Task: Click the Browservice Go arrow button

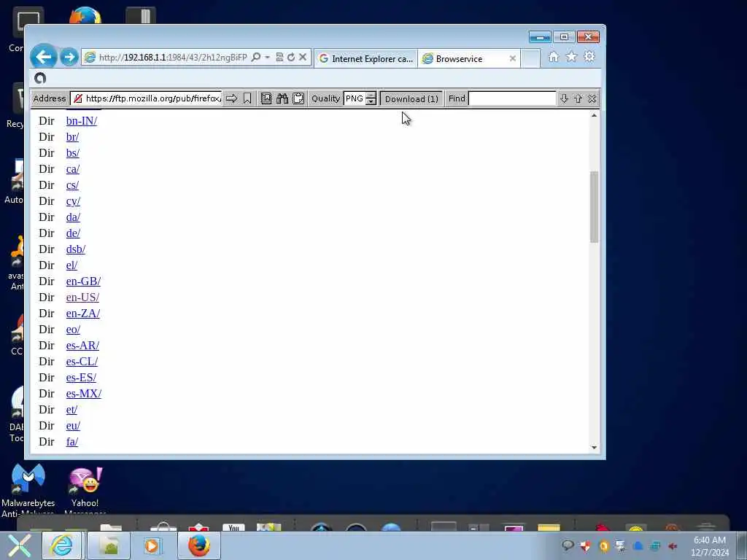Action: pyautogui.click(x=231, y=98)
